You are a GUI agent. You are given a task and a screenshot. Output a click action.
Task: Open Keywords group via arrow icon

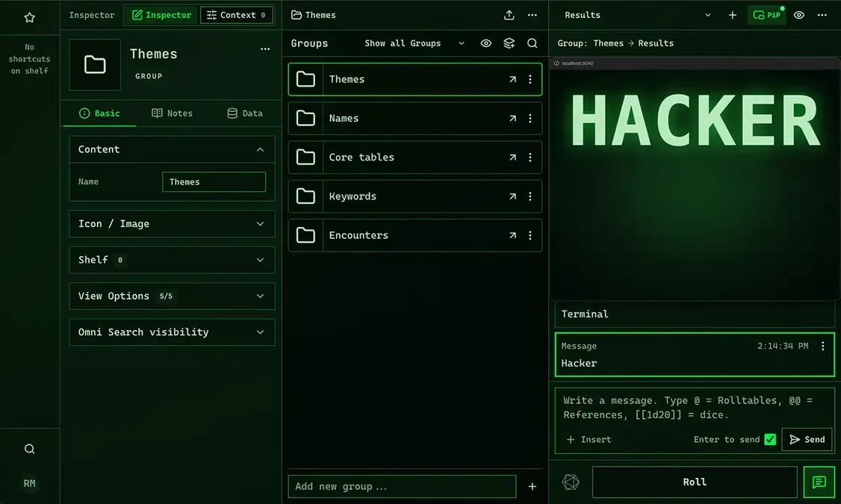(x=513, y=197)
